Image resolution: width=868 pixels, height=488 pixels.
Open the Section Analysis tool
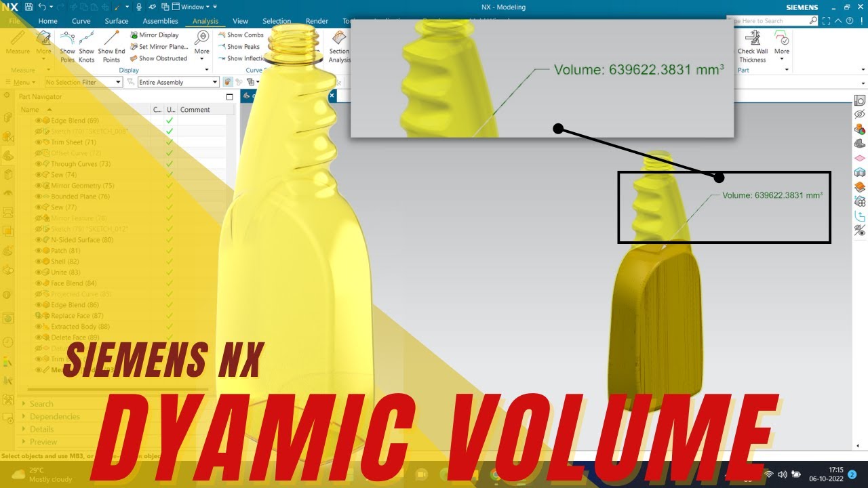339,47
